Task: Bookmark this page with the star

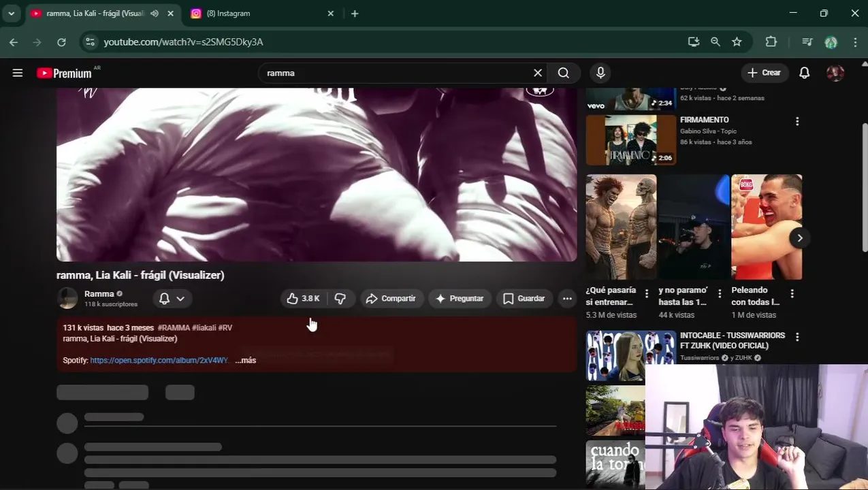Action: tap(737, 42)
